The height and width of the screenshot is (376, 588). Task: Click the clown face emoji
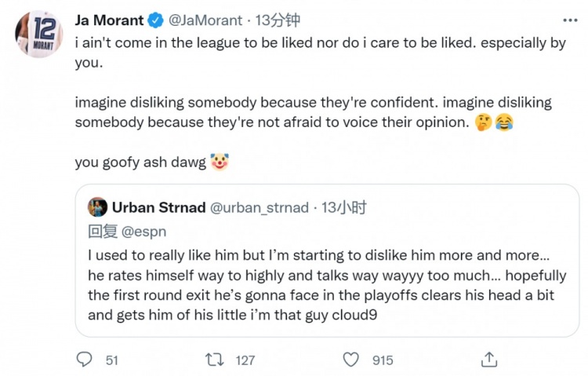[x=220, y=162]
